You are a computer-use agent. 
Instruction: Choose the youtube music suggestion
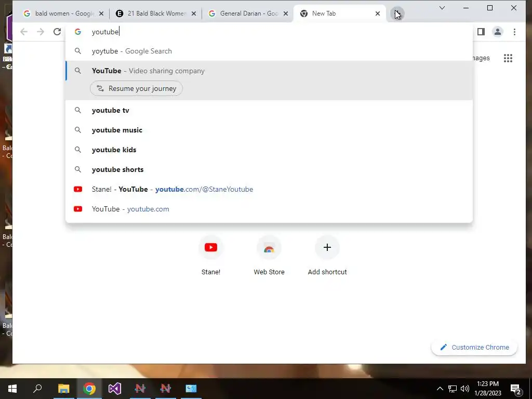tap(269, 130)
